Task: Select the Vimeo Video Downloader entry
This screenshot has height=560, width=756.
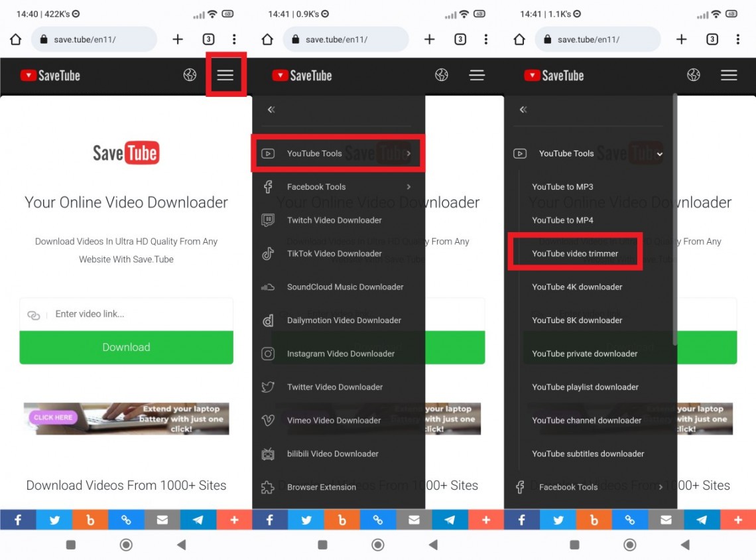Action: pos(335,420)
